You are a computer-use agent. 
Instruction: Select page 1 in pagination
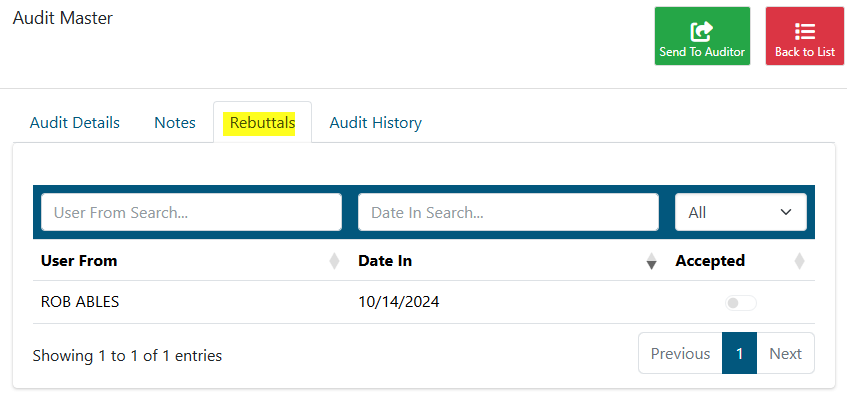point(740,353)
